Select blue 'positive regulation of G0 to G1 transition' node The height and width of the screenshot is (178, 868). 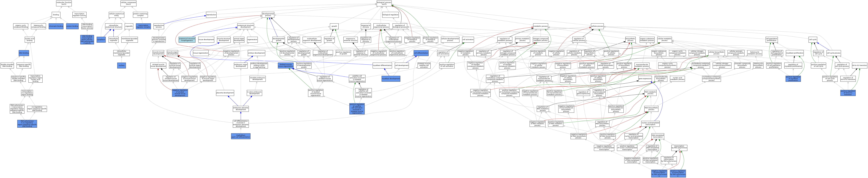(848, 93)
